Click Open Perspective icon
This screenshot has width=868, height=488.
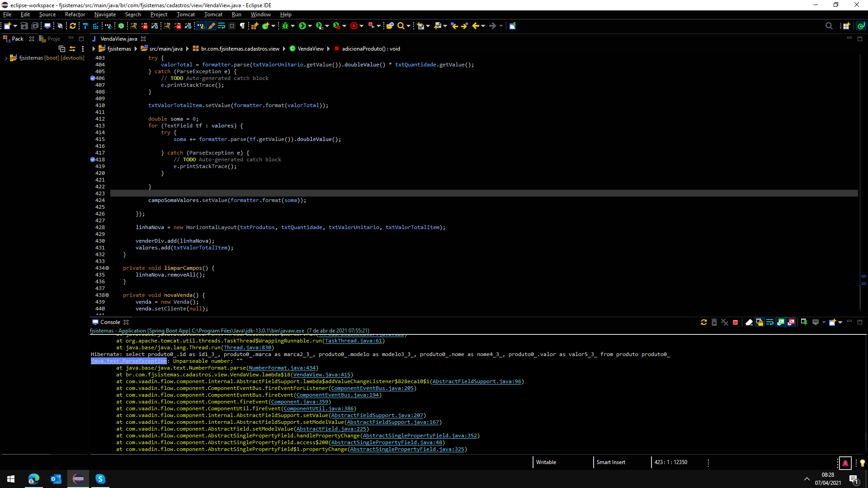pyautogui.click(x=846, y=26)
